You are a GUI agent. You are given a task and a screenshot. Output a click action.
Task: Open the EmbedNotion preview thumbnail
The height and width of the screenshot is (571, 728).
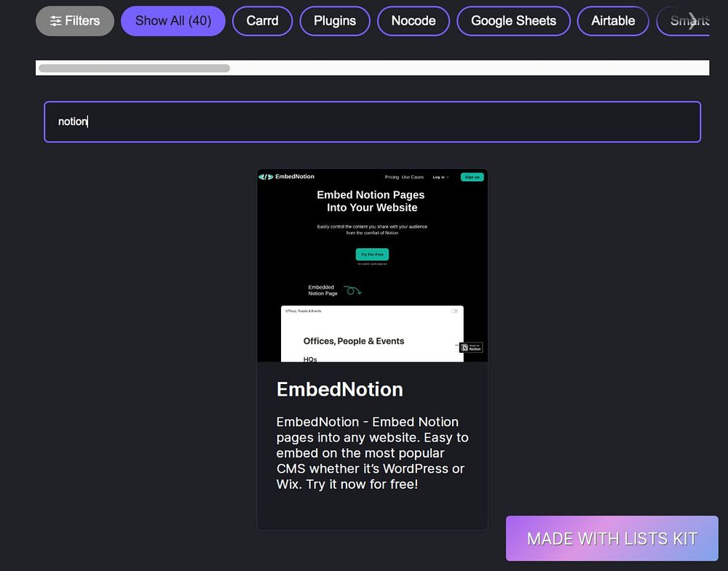coord(372,265)
